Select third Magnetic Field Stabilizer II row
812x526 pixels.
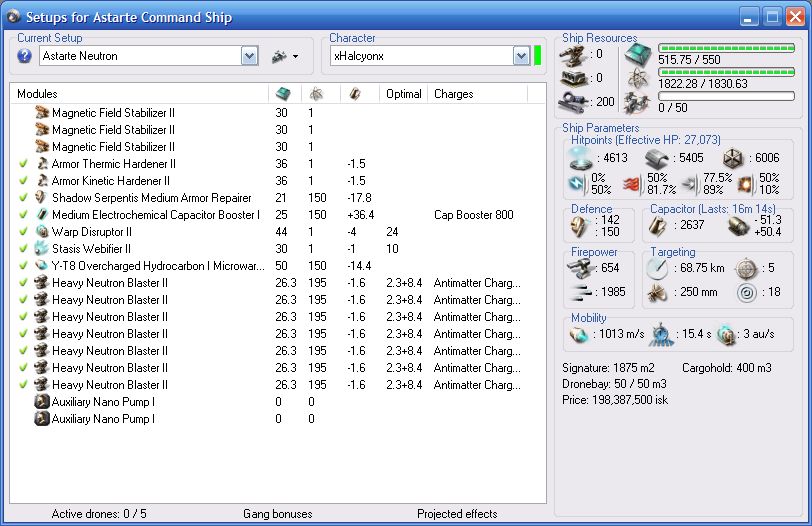[x=278, y=147]
